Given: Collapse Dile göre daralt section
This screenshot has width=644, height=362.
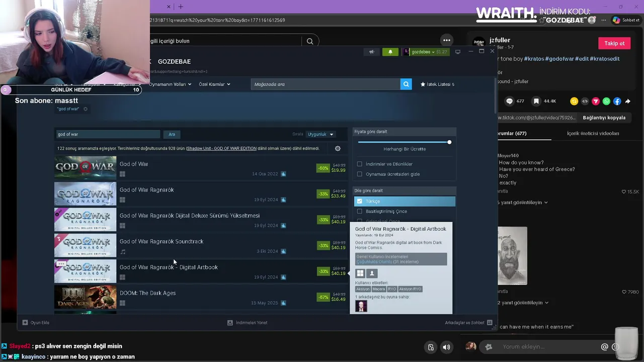Looking at the screenshot, I should [x=405, y=191].
